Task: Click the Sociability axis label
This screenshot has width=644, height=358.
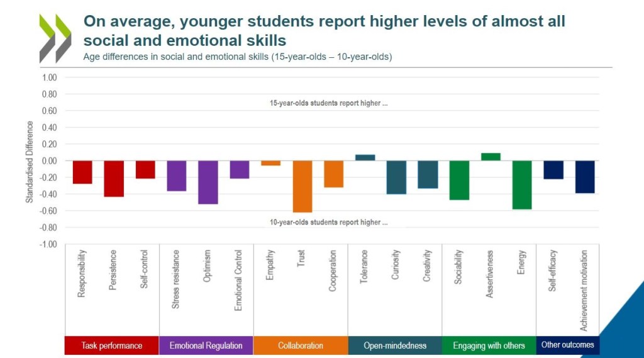Action: (458, 267)
